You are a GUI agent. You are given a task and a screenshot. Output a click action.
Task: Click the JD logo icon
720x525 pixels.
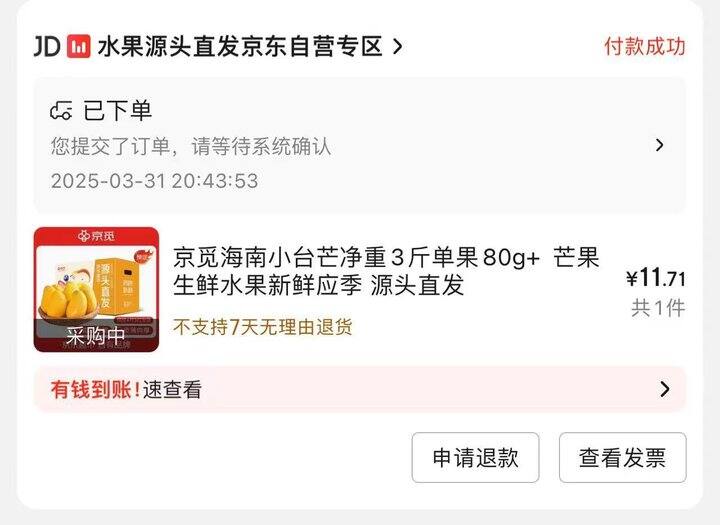click(47, 46)
